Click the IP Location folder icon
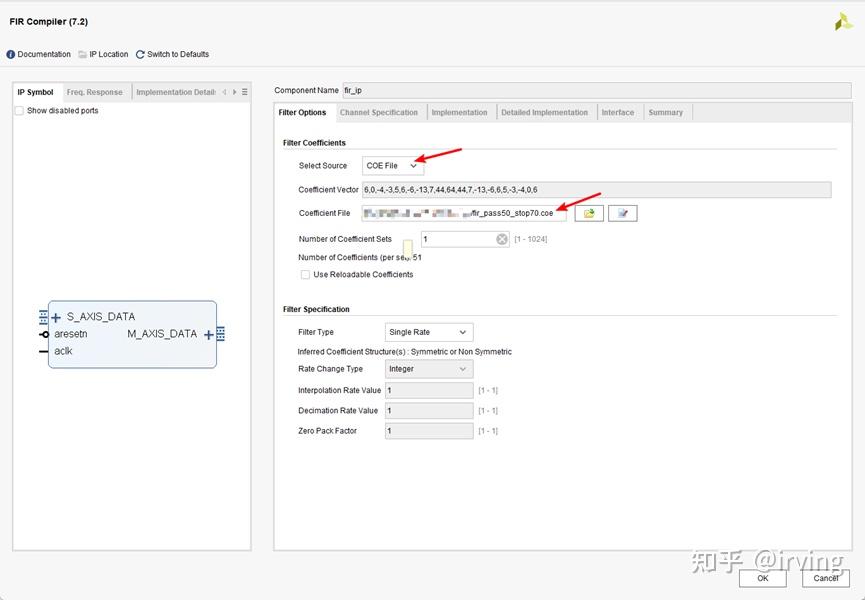The height and width of the screenshot is (600, 865). 83,55
